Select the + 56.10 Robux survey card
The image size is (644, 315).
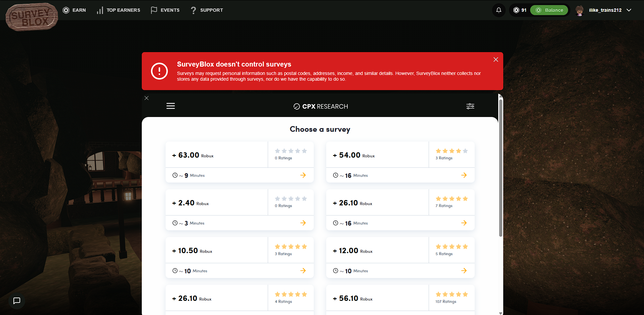coord(400,300)
